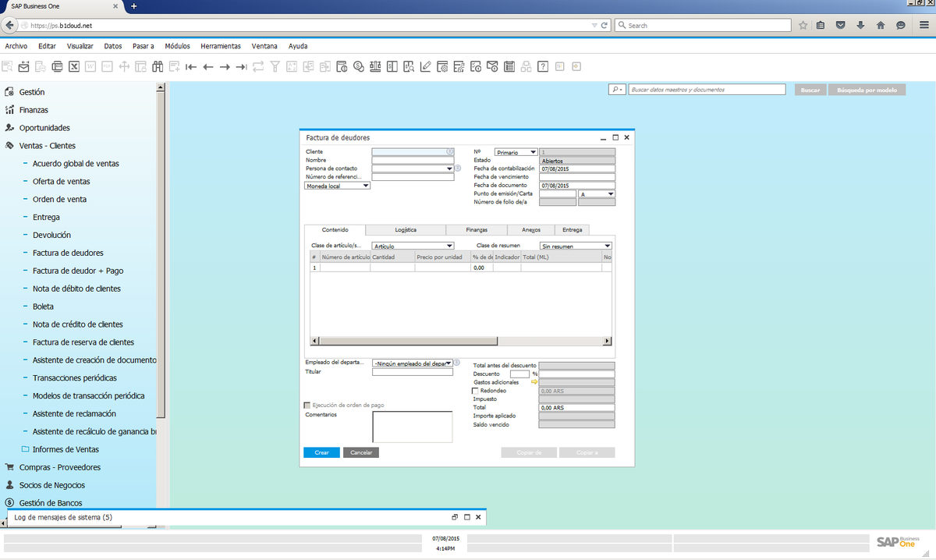Click the Comentarios text box
Screen dimensions: 936x560
(x=413, y=427)
